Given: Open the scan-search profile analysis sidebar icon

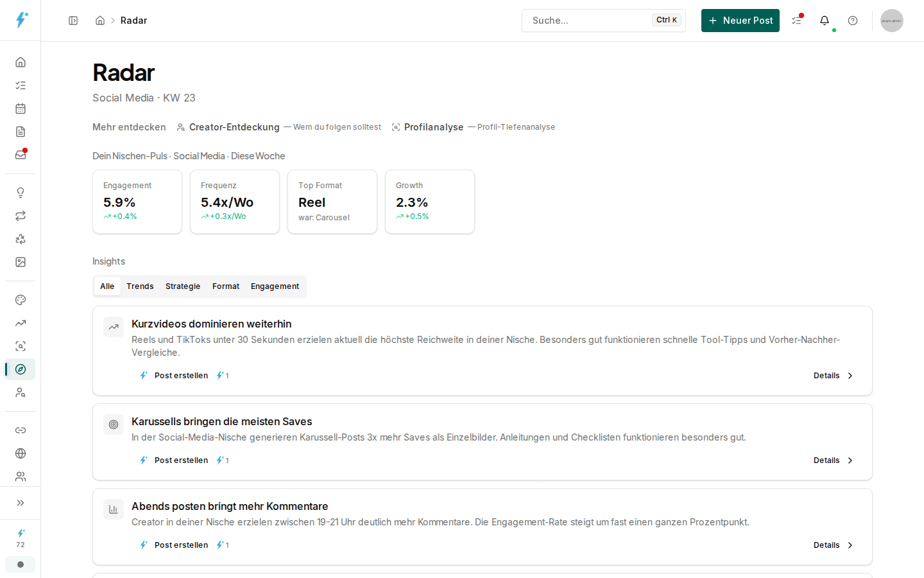Looking at the screenshot, I should point(21,346).
